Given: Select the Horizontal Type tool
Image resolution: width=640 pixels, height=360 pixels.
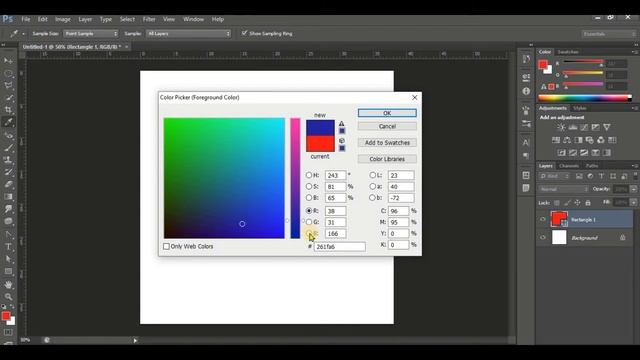Looking at the screenshot, I should point(8,247).
